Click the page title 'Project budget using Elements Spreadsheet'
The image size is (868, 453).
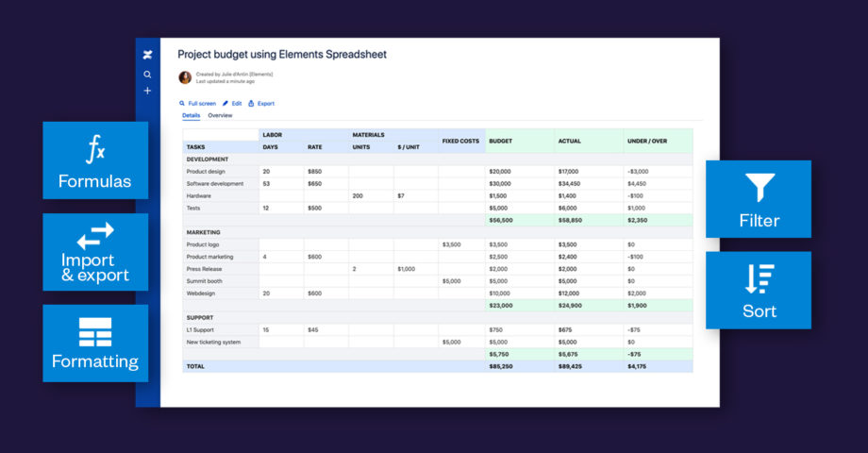tap(282, 55)
